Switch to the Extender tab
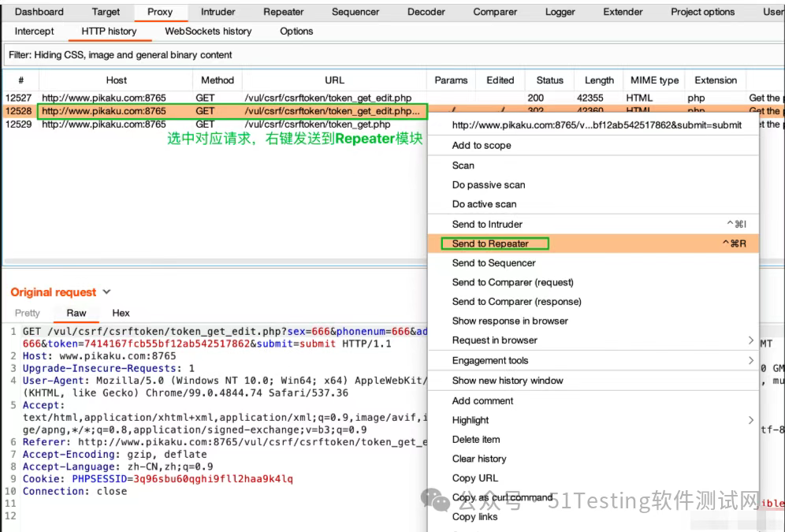The height and width of the screenshot is (532, 785). coord(623,12)
